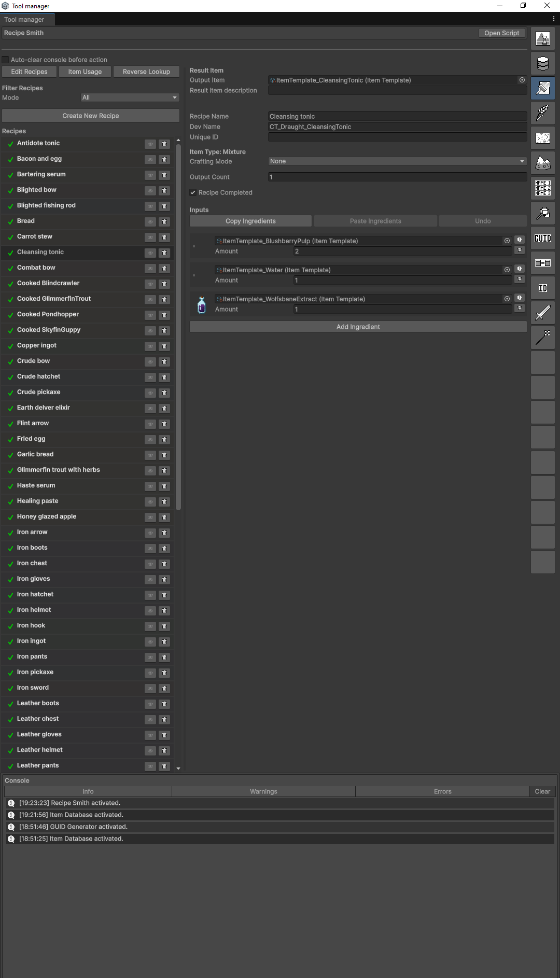Uncheck the Recipe Completed checkbox
560x978 pixels.
193,192
